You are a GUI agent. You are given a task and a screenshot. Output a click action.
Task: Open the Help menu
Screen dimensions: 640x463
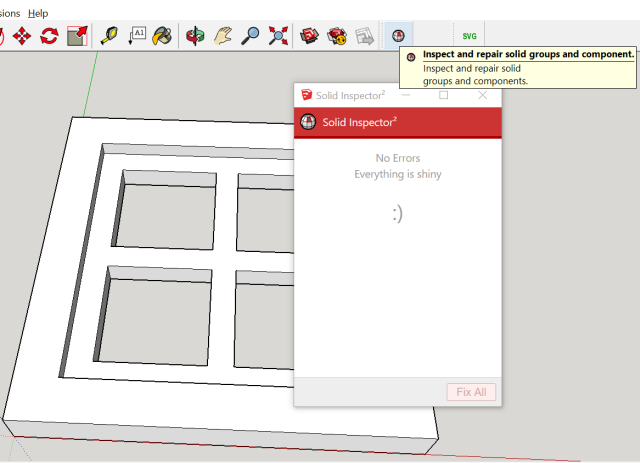pyautogui.click(x=38, y=13)
